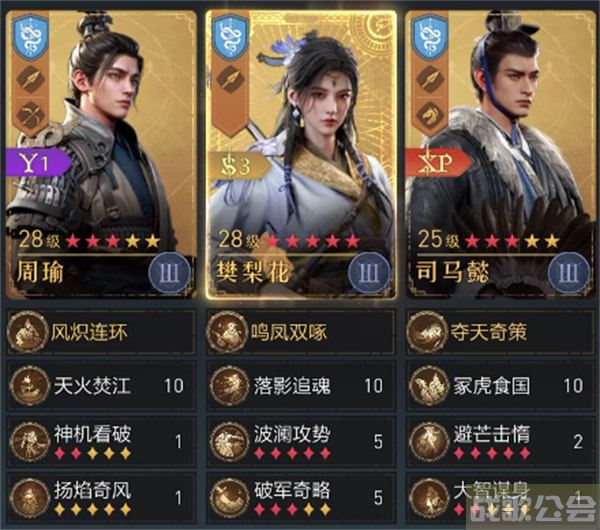Screen dimensions: 600x530
Task: Click the 司马懿 hero portrait card
Action: 501,154
